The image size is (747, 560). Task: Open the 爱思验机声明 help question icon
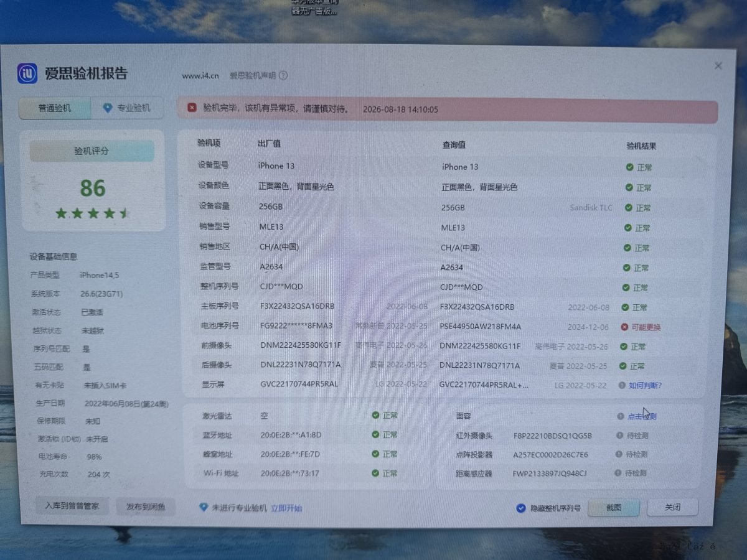(283, 75)
